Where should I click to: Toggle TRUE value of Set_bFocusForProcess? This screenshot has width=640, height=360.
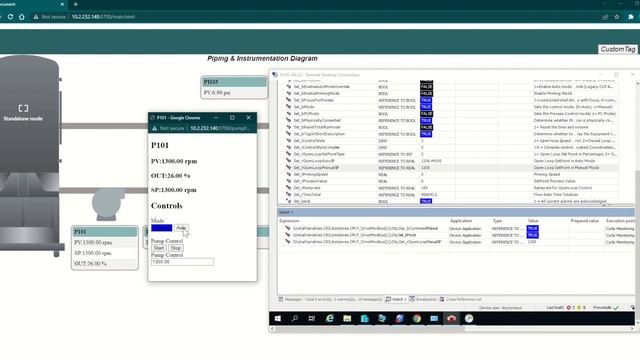[426, 100]
